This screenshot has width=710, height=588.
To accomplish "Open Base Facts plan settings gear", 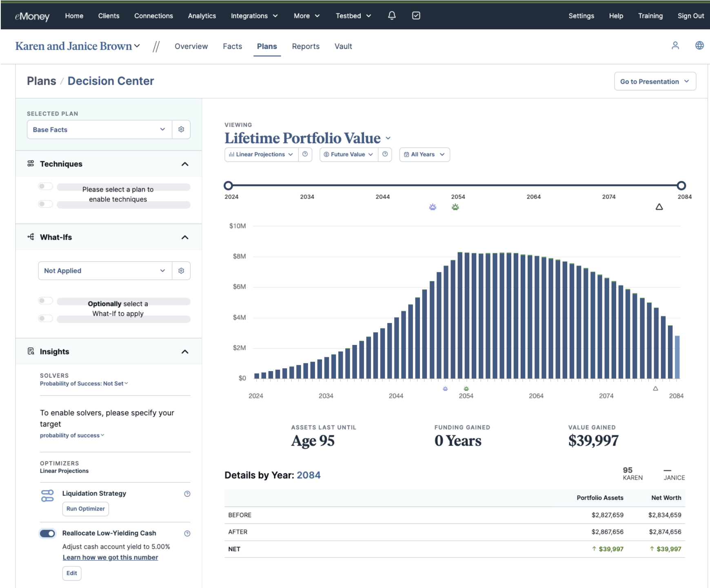I will click(x=181, y=129).
